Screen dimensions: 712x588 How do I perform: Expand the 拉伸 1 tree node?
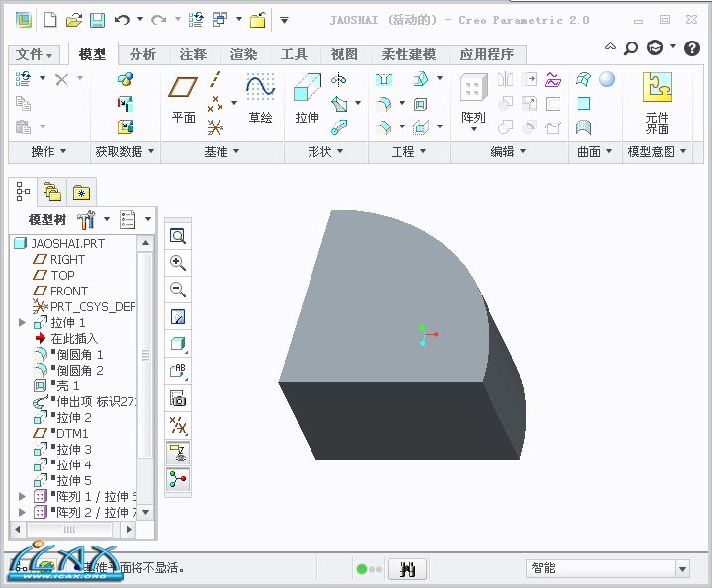point(22,323)
